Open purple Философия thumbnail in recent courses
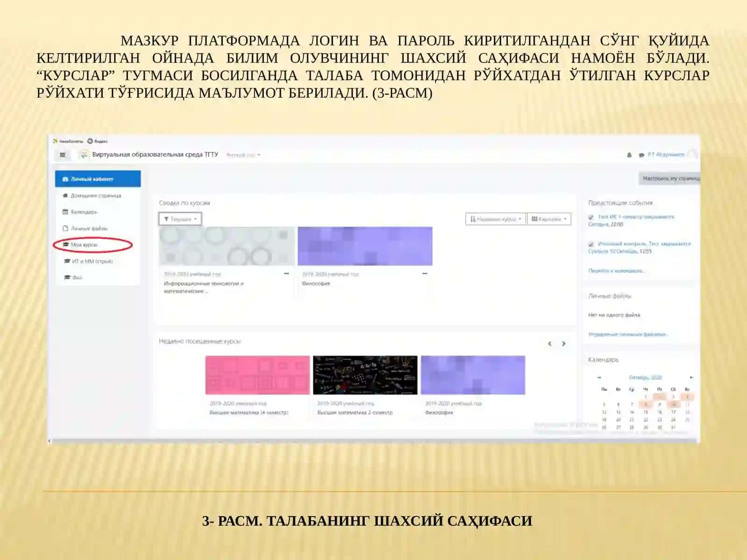The image size is (747, 560). coord(473,375)
